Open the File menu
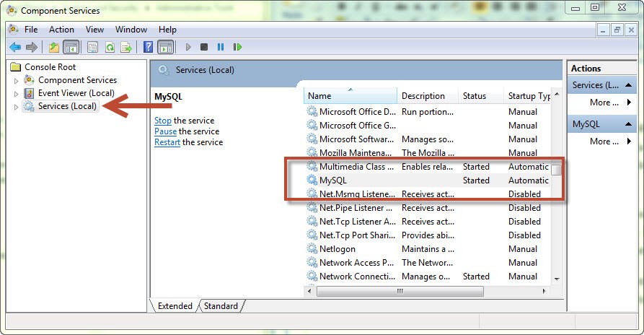This screenshot has width=644, height=335. click(x=31, y=30)
